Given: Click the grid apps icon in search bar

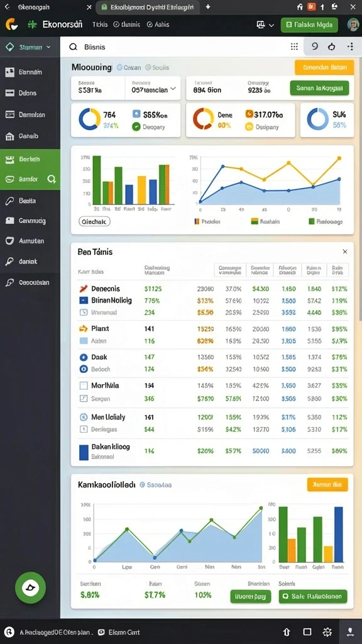Looking at the screenshot, I should click(x=294, y=47).
